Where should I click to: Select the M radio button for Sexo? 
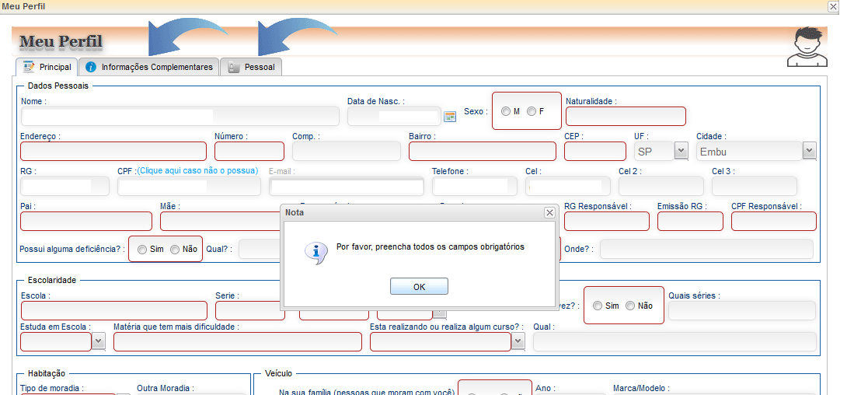point(505,111)
